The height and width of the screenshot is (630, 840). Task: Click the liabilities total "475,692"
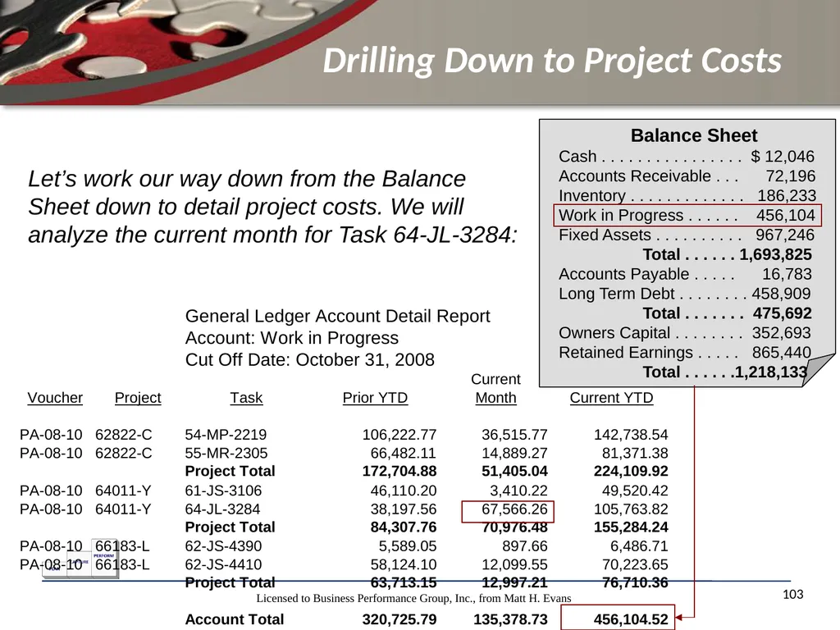(782, 313)
